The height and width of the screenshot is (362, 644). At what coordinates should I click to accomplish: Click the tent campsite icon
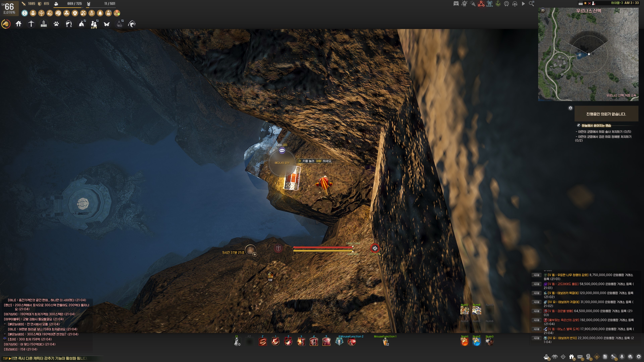[82, 24]
